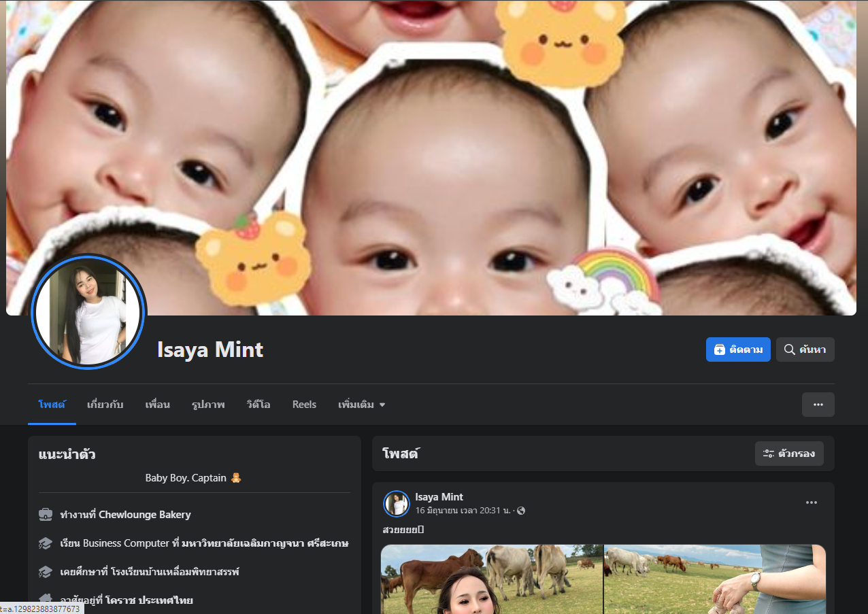Viewport: 868px width, 614px height.
Task: Open the Chewlounge Bakery workplace link
Action: pos(145,515)
